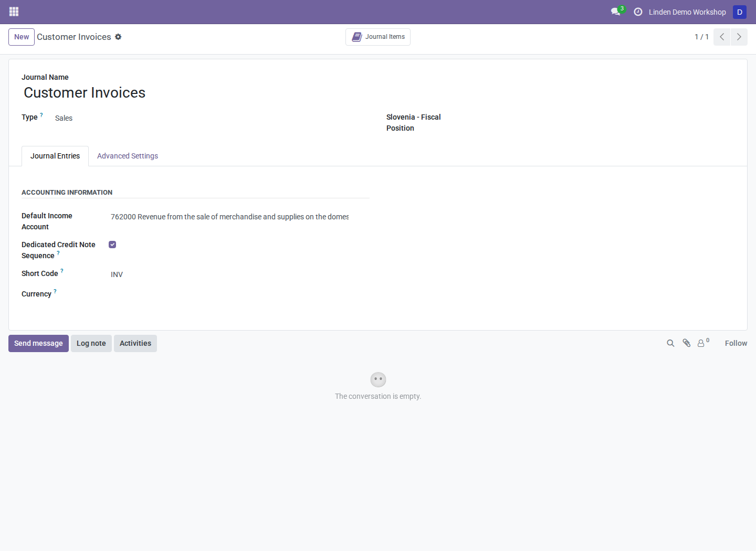
Task: Open the activities clock icon
Action: 638,12
